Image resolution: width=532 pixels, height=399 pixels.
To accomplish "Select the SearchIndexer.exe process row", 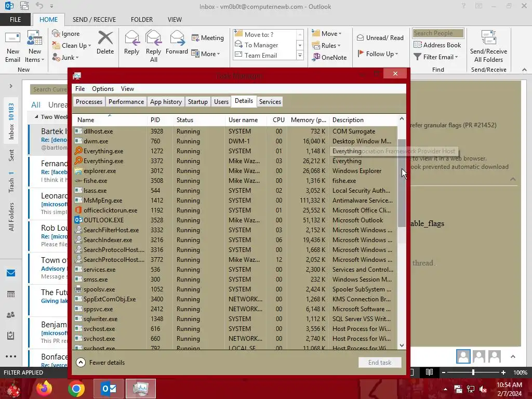I will [234, 240].
